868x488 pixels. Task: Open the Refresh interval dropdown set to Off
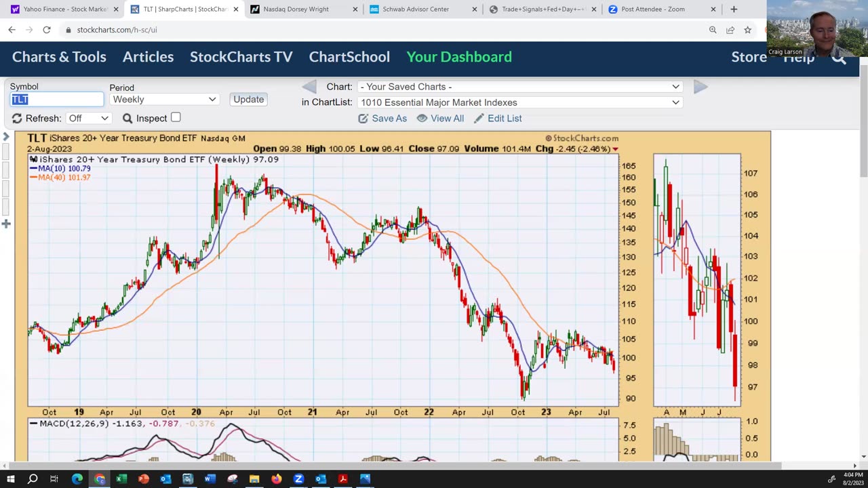88,119
